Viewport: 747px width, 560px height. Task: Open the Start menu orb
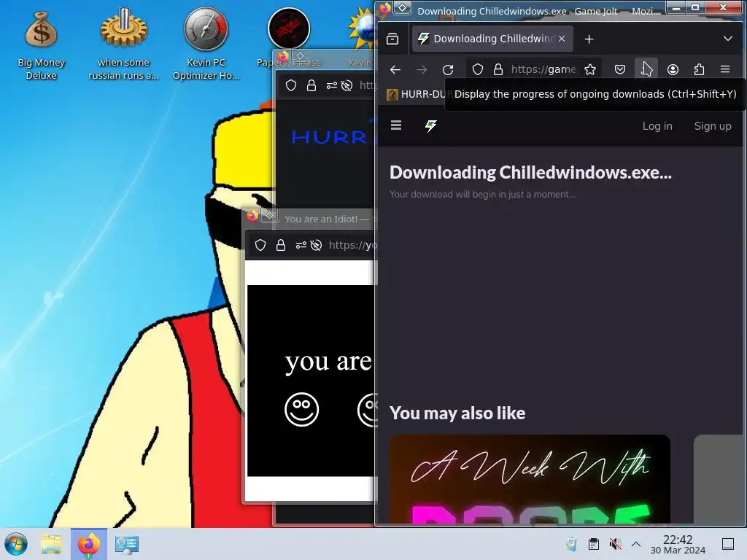[x=16, y=544]
